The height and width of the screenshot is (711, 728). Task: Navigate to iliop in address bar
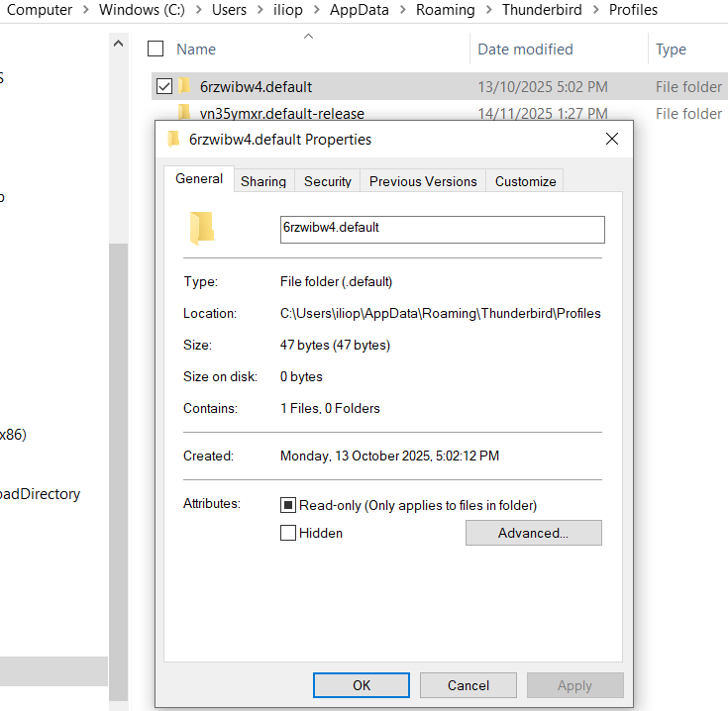[x=288, y=10]
